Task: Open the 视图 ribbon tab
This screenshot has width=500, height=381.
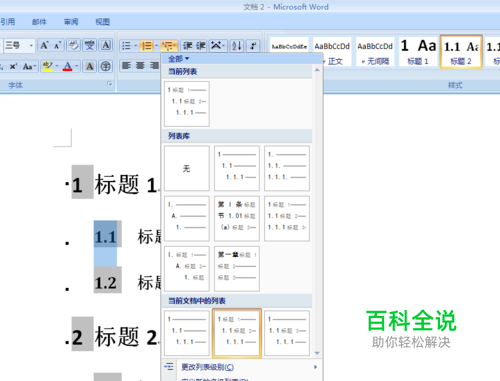Action: point(102,22)
